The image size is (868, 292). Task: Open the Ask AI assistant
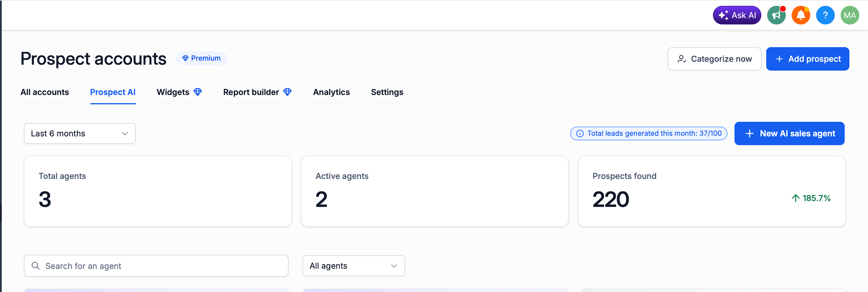tap(737, 15)
